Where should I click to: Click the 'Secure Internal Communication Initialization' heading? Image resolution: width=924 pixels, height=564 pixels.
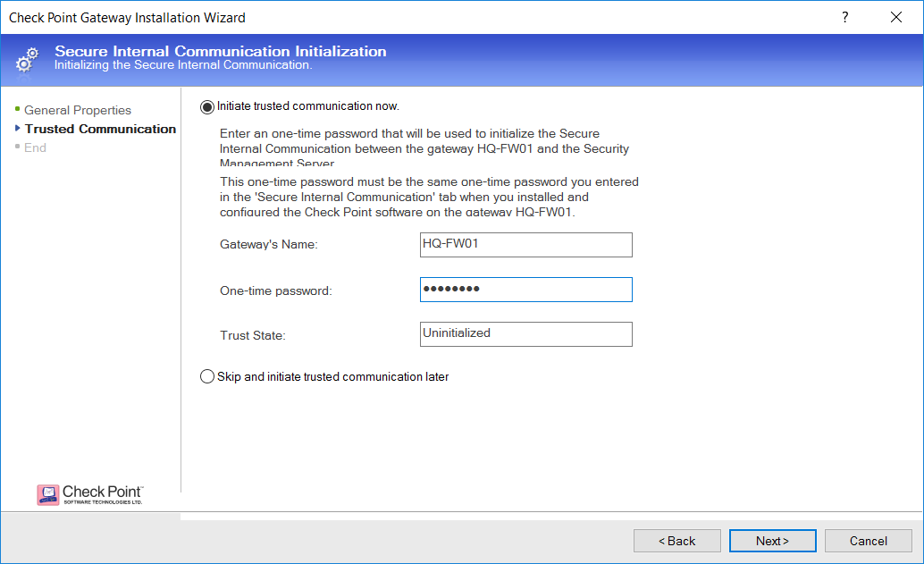click(221, 51)
